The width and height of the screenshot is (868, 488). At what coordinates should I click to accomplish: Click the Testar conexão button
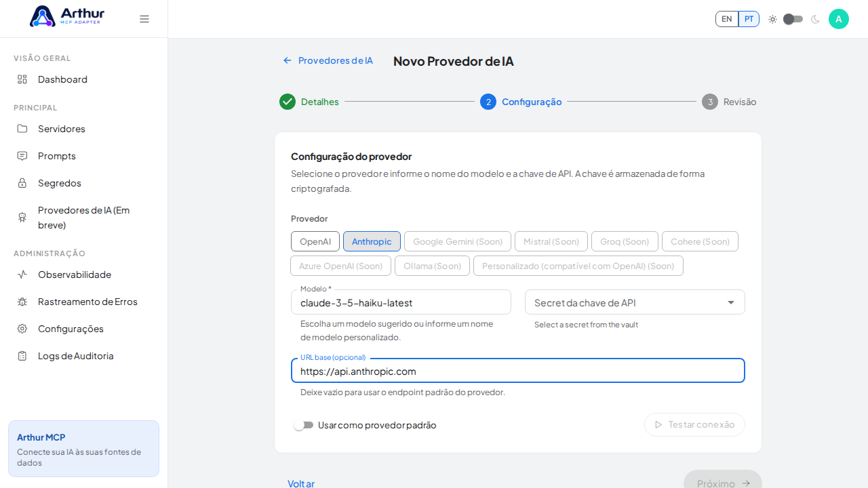(694, 424)
